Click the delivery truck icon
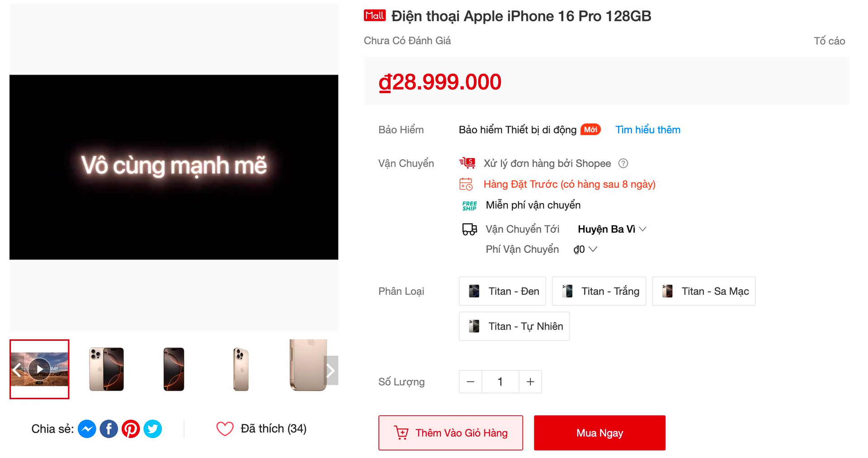This screenshot has width=868, height=458. point(469,229)
